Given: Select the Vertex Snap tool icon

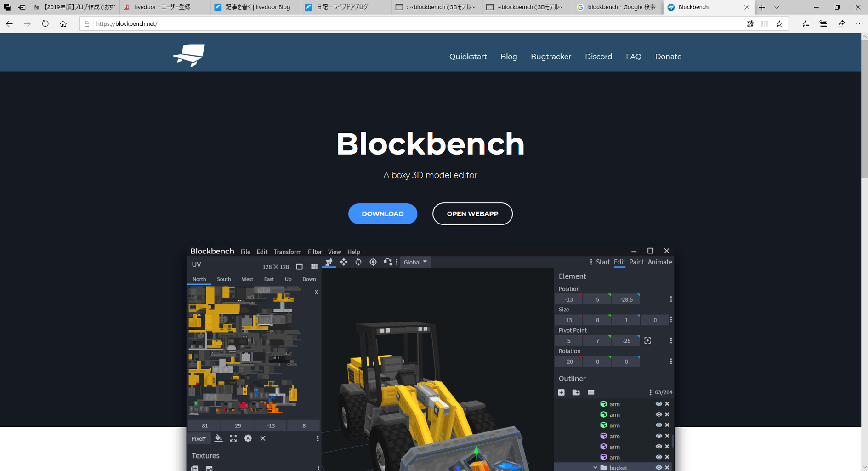Looking at the screenshot, I should click(x=388, y=262).
